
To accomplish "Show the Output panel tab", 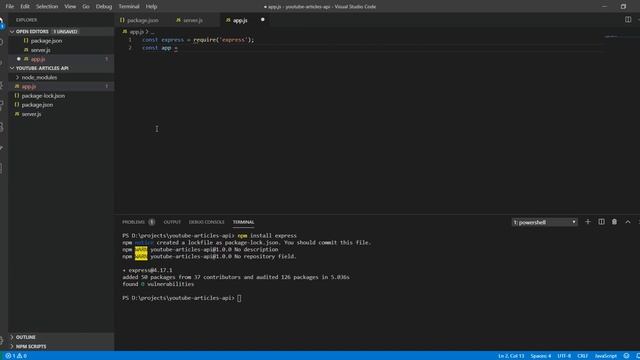I will (172, 222).
